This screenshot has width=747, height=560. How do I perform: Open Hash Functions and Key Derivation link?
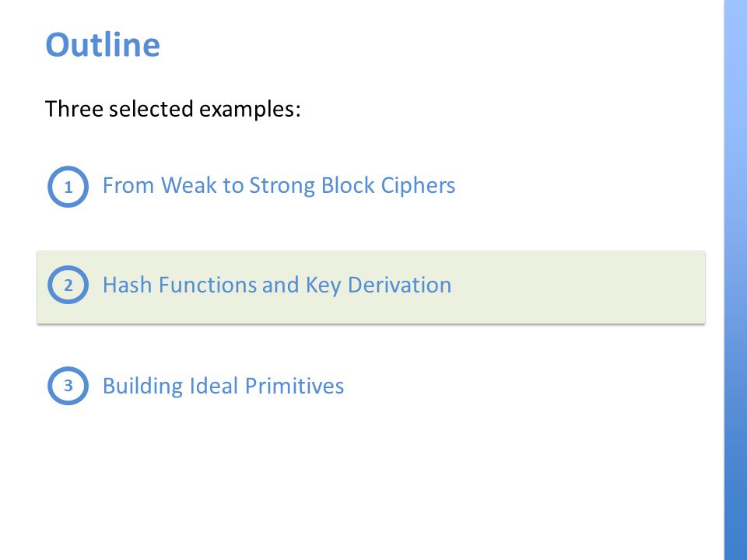click(x=277, y=285)
